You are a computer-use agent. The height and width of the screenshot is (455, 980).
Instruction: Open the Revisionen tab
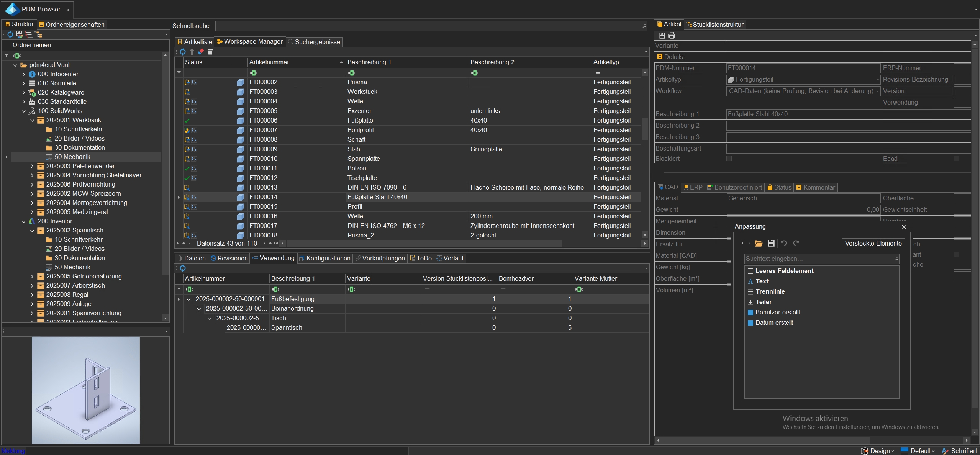(229, 258)
